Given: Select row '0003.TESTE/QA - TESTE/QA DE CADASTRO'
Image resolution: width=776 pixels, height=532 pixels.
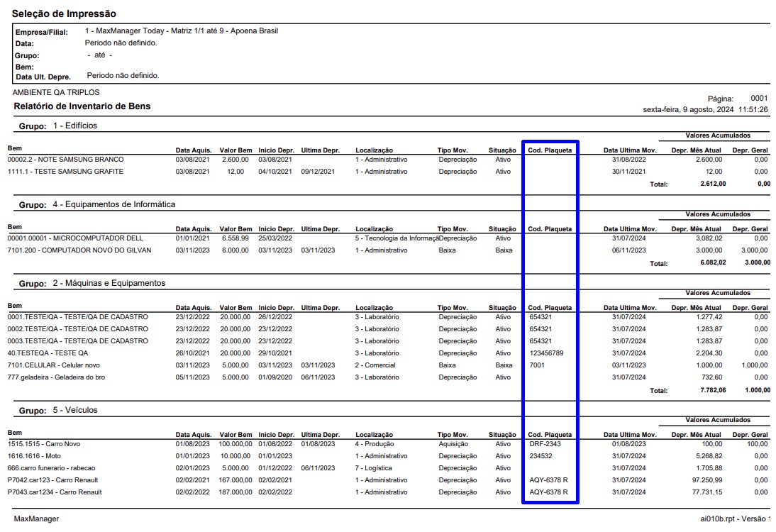Looking at the screenshot, I should pos(387,341).
